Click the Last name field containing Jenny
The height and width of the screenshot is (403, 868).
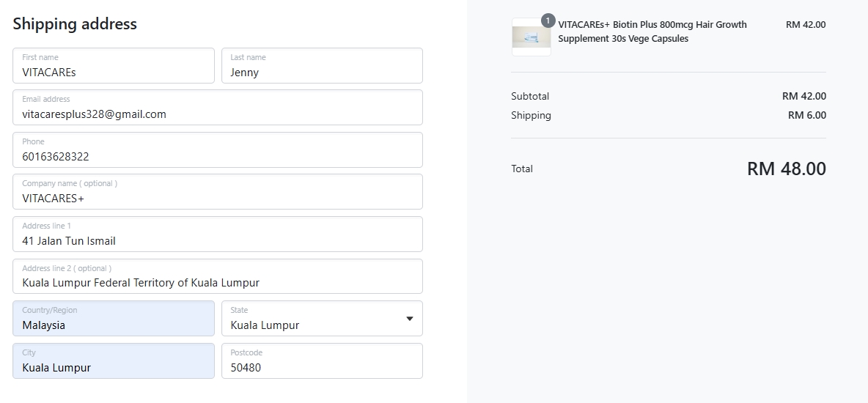tap(322, 65)
